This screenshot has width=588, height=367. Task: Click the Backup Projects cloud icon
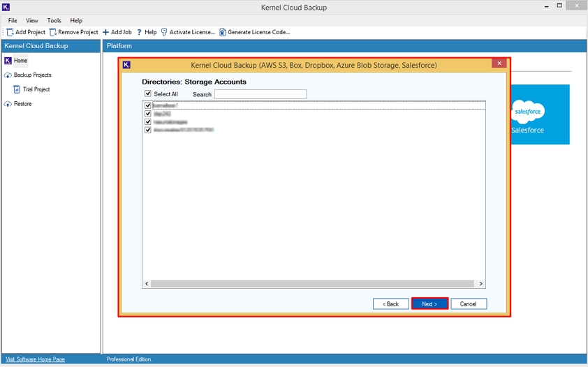pos(8,75)
